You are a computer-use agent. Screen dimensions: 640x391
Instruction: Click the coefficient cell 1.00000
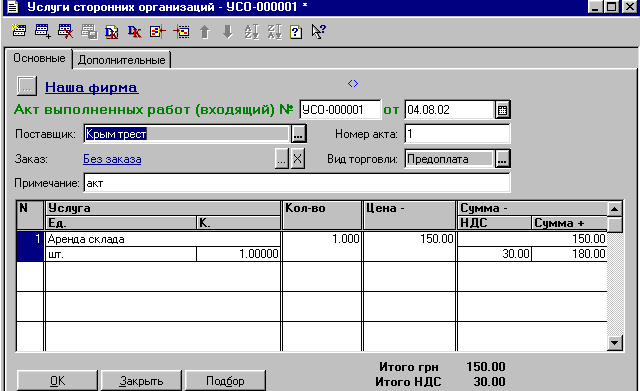239,254
